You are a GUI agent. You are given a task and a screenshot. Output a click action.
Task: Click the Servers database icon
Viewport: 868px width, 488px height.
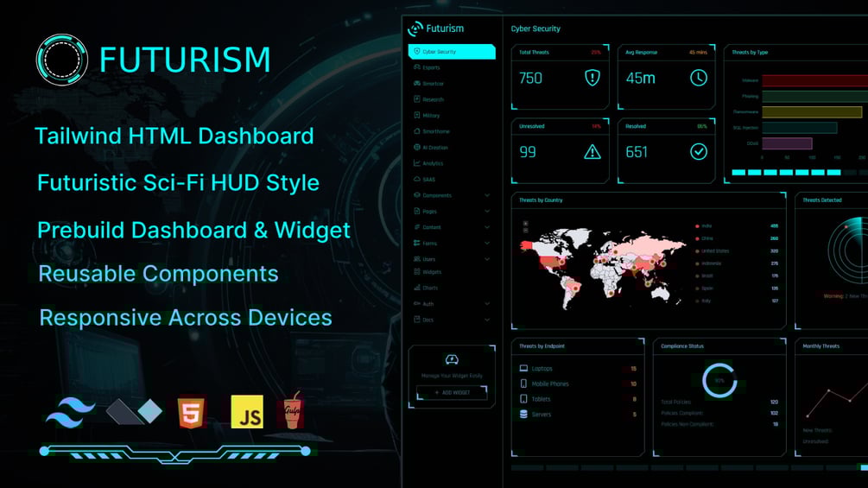tap(523, 414)
